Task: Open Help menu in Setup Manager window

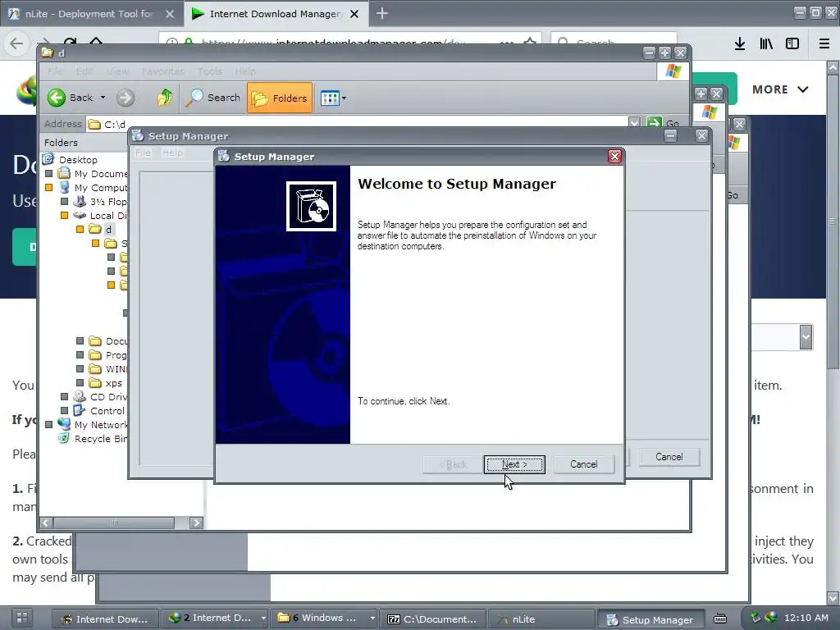Action: [172, 153]
